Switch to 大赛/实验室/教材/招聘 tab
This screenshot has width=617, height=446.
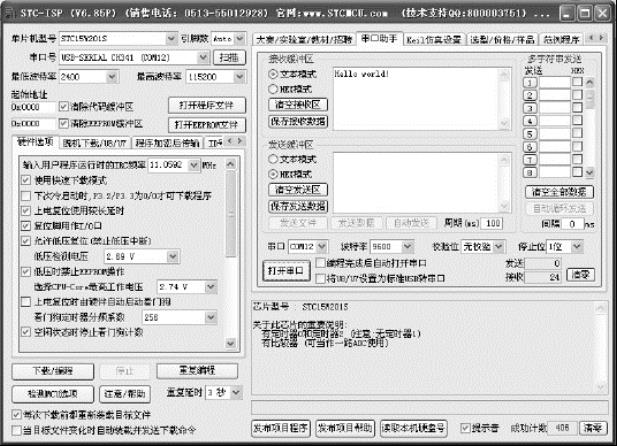(304, 40)
